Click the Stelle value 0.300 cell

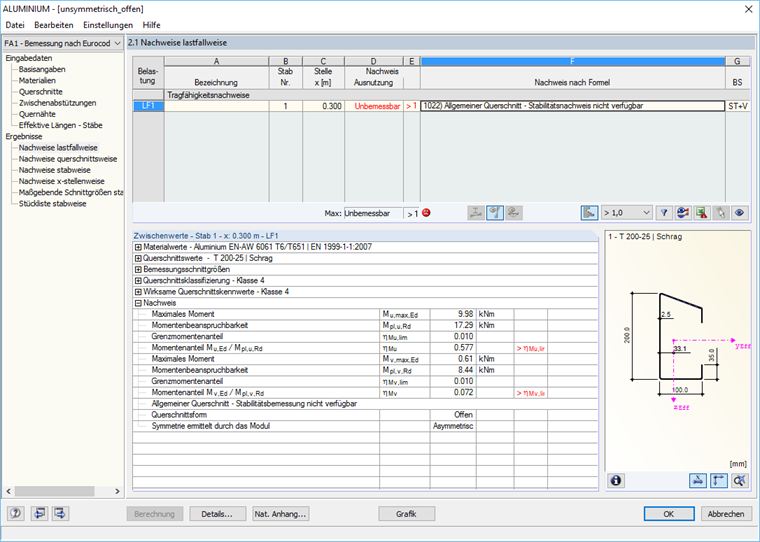(x=323, y=106)
